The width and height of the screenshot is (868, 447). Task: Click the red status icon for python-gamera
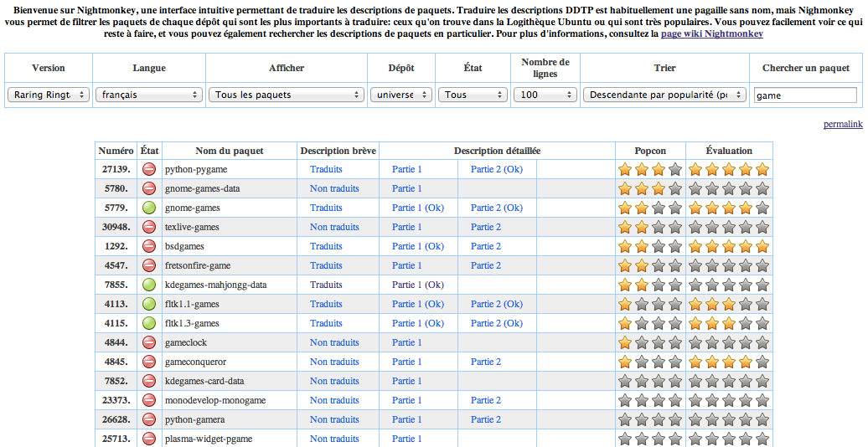tap(149, 419)
